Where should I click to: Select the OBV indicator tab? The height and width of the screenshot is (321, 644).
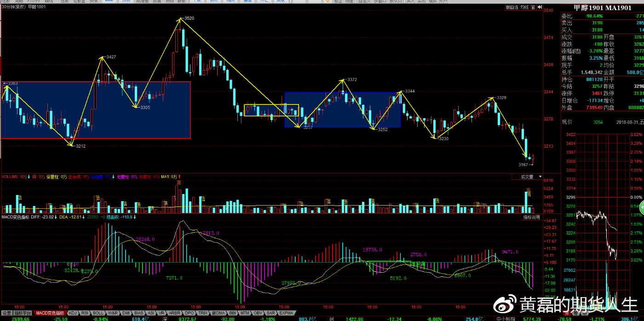(258, 313)
